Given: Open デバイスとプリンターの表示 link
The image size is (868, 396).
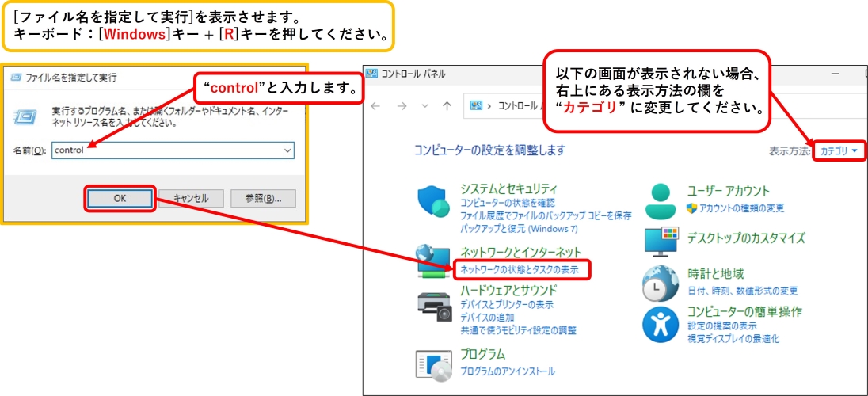Looking at the screenshot, I should (x=507, y=304).
